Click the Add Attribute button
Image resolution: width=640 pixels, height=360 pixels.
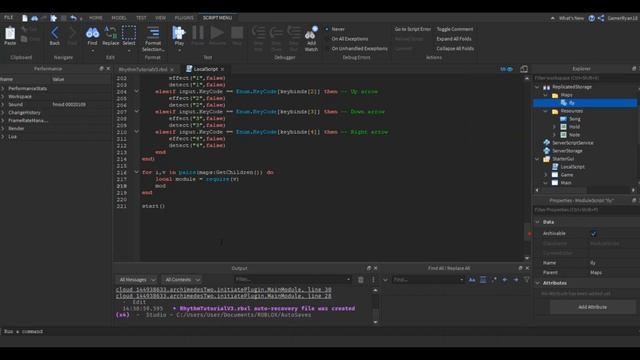[x=592, y=307]
